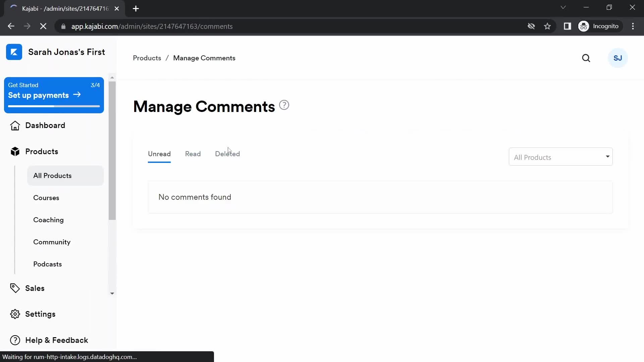This screenshot has height=362, width=644.
Task: Click the bookmark star icon
Action: click(548, 26)
